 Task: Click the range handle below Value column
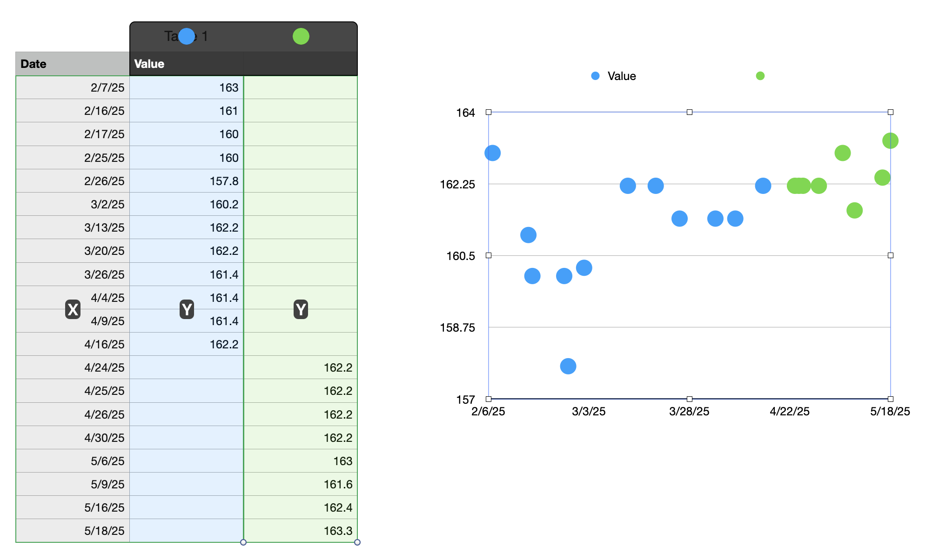pos(243,542)
